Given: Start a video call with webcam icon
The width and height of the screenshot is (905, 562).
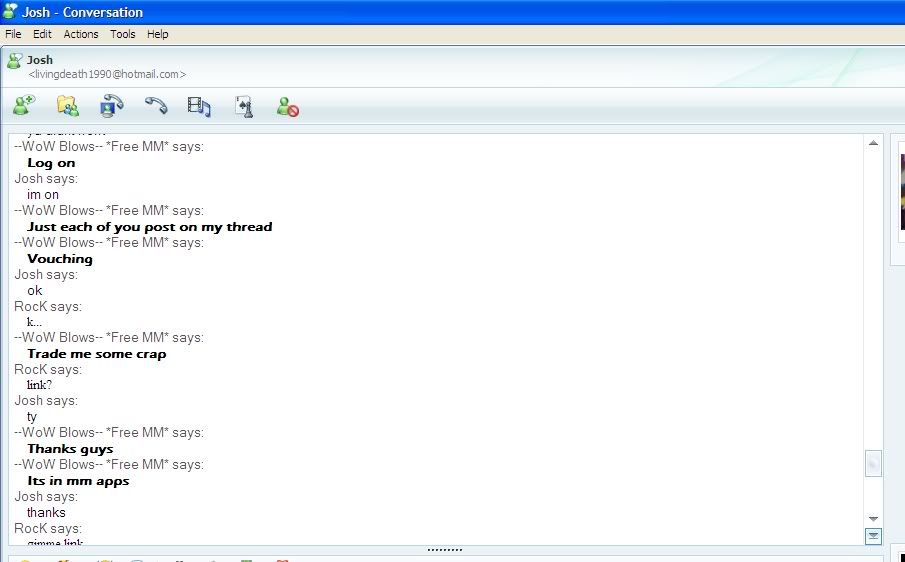Looking at the screenshot, I should coord(112,106).
